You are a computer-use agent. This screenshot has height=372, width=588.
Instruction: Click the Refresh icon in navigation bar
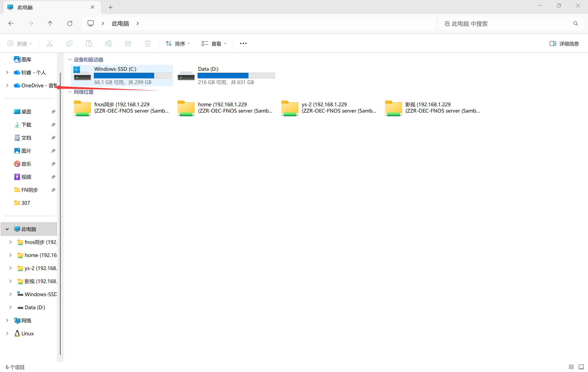[x=70, y=23]
